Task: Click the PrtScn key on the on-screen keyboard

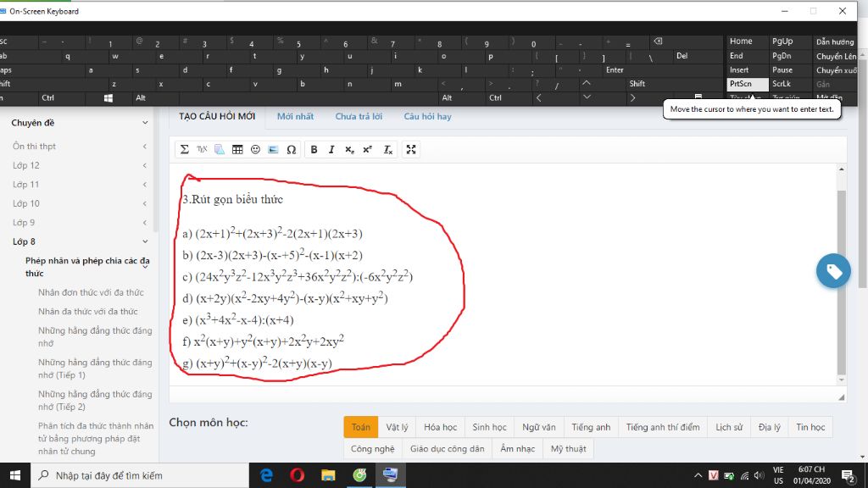Action: (x=747, y=84)
